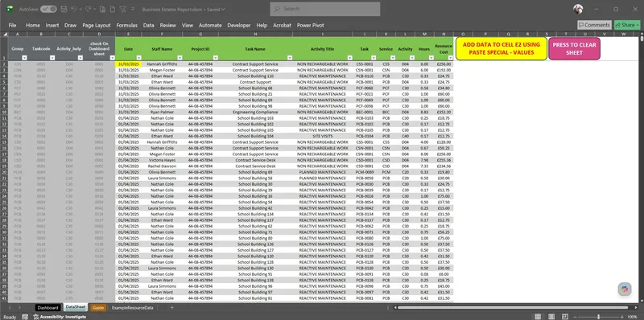644x320 pixels.
Task: Click the zoom in plus icon
Action: pos(621,317)
